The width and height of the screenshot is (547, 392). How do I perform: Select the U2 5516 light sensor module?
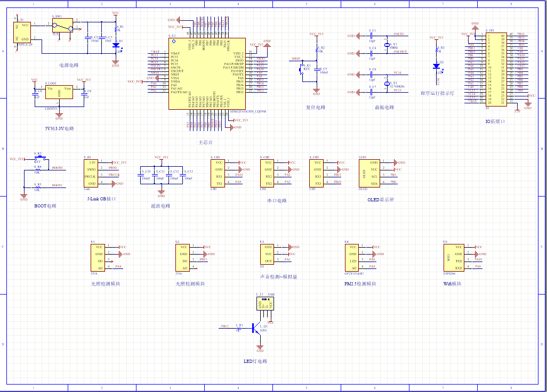[x=182, y=257]
